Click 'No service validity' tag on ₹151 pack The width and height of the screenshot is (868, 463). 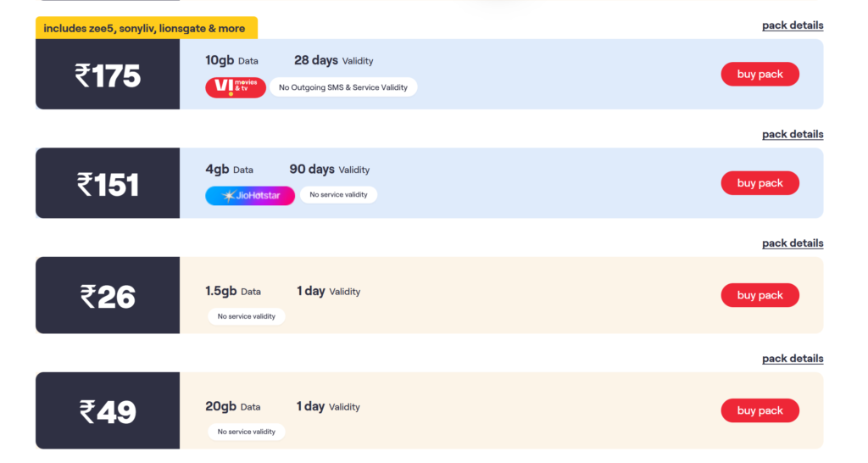[x=338, y=195]
